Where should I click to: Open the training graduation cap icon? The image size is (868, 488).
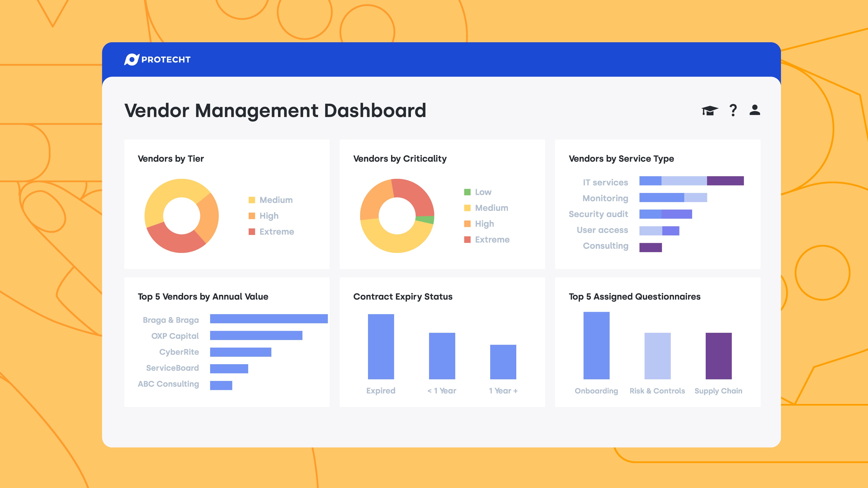(x=710, y=110)
